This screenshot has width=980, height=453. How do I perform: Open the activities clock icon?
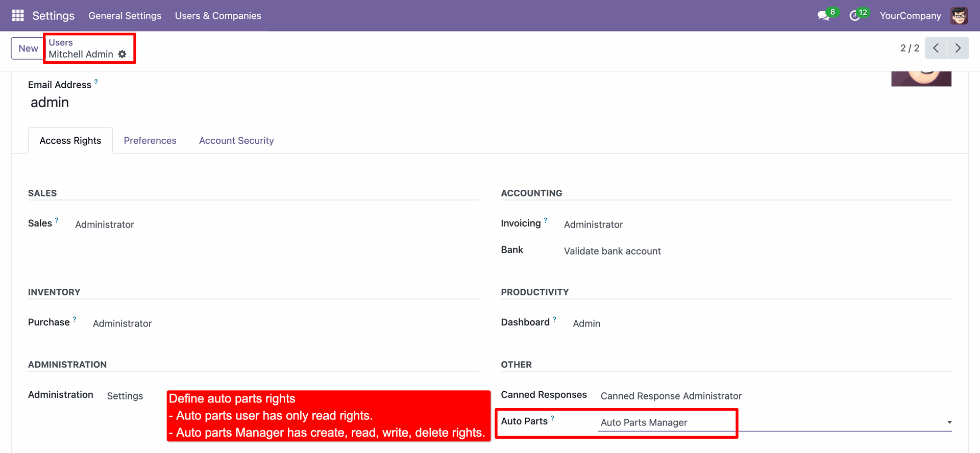tap(854, 16)
